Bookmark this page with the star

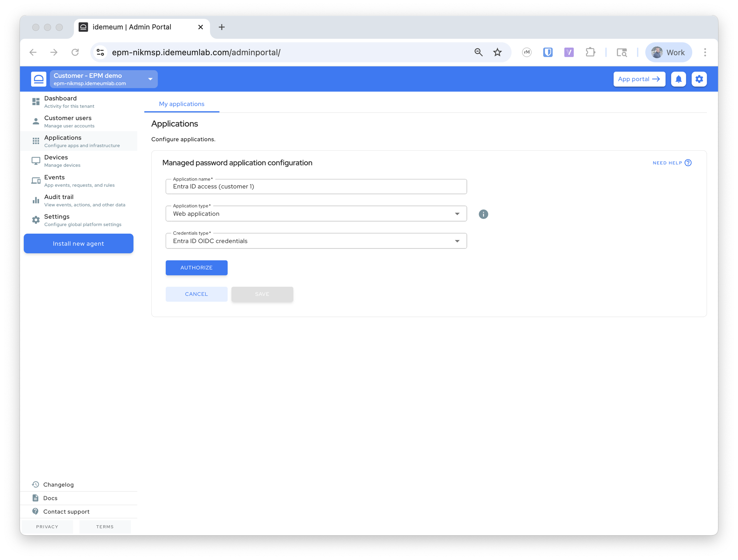(497, 52)
